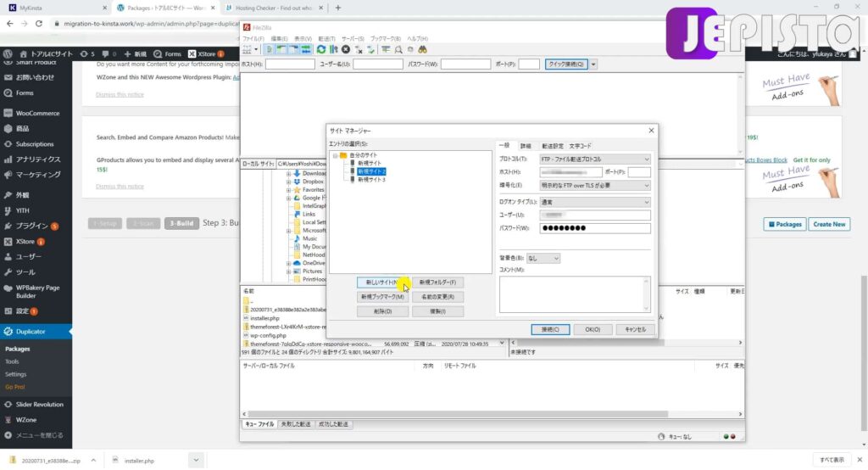The image size is (868, 470).
Task: Open the Site Manager toolbar dropdown arrow
Action: click(256, 50)
